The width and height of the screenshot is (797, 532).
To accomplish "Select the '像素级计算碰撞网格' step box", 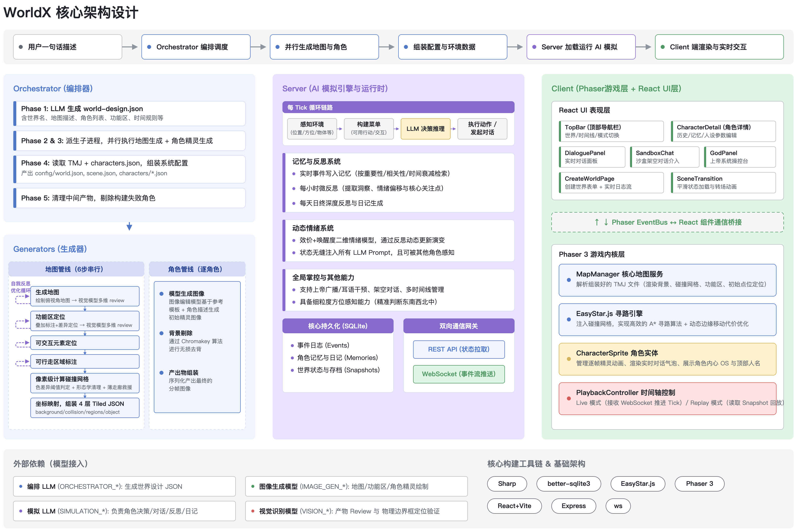I will pyautogui.click(x=85, y=383).
